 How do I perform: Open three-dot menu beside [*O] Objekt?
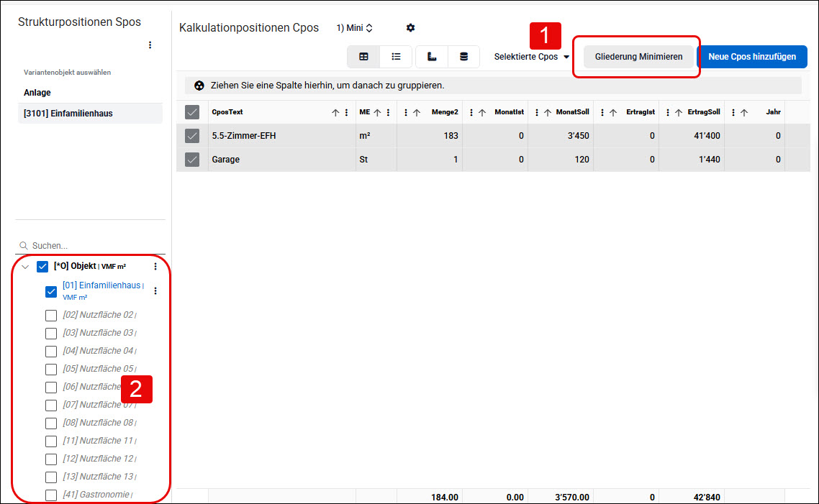click(x=155, y=267)
